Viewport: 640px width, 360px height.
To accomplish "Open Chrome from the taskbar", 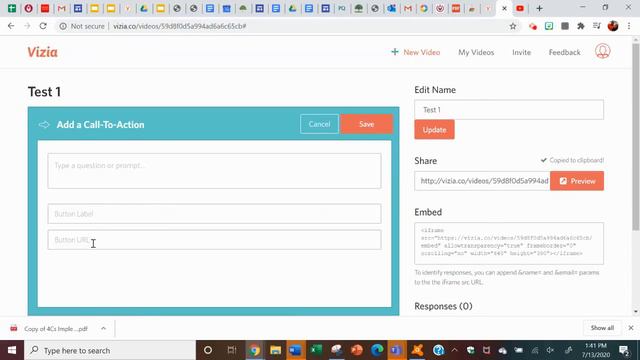I will pyautogui.click(x=254, y=350).
